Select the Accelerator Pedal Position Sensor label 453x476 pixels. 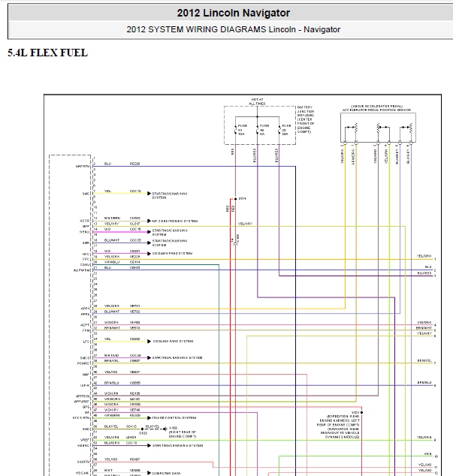tap(376, 108)
